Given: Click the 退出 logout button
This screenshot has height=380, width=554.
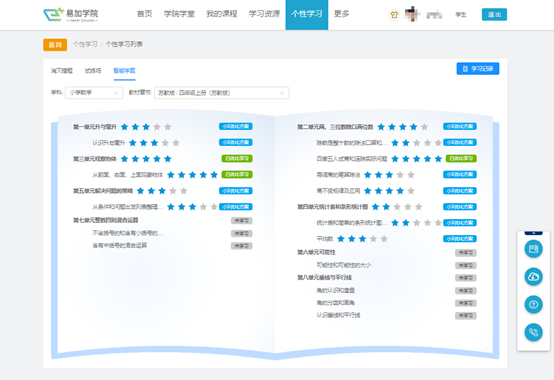Looking at the screenshot, I should (494, 14).
